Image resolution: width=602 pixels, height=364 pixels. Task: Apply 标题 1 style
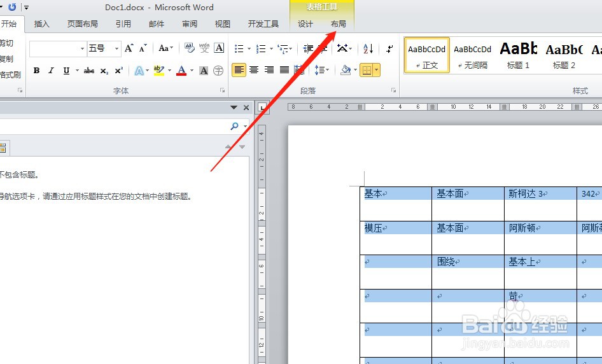pyautogui.click(x=518, y=55)
